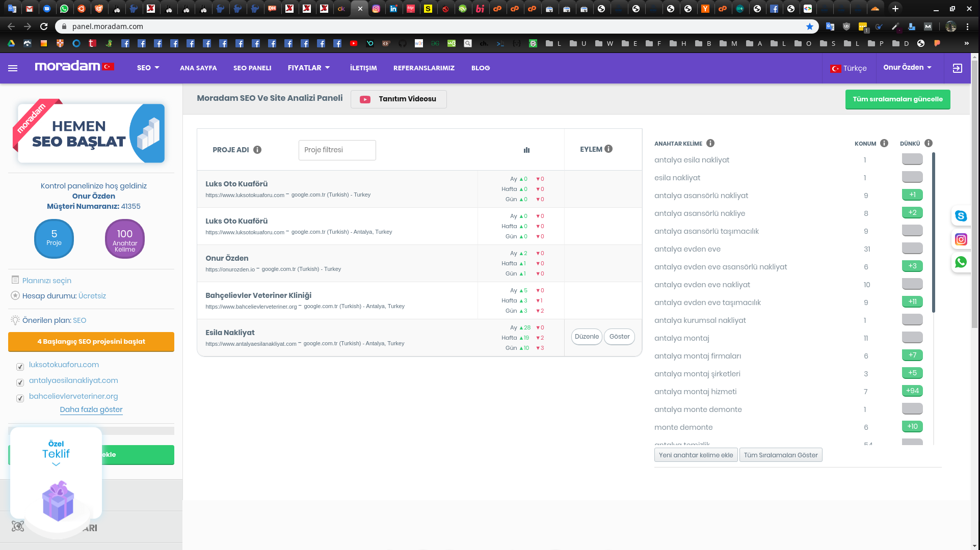The image size is (980, 550).
Task: Click gray badge for antalya esila nakliyat
Action: (912, 159)
